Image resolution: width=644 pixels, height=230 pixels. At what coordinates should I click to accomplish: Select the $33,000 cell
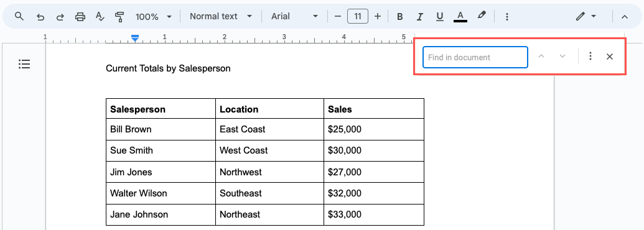(374, 214)
